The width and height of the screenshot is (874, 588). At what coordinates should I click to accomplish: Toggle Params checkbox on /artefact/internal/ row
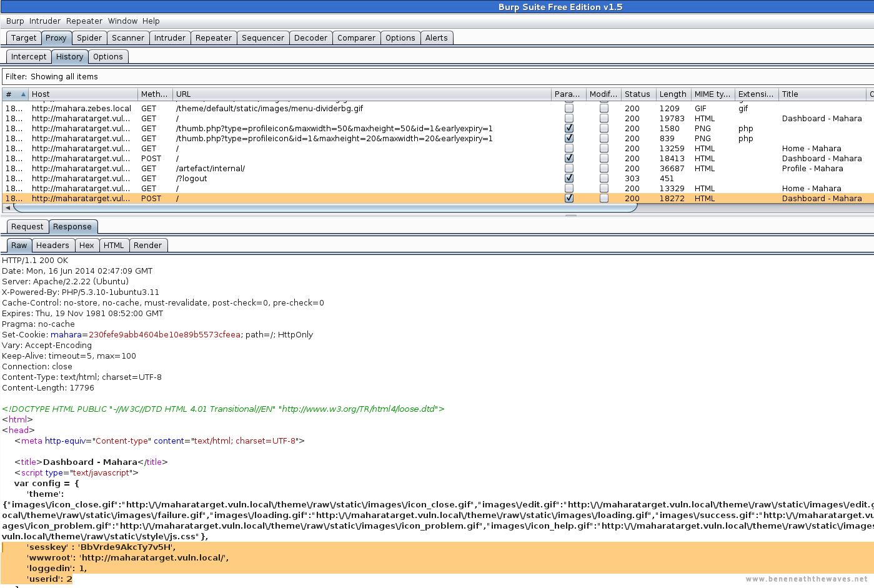(x=569, y=168)
